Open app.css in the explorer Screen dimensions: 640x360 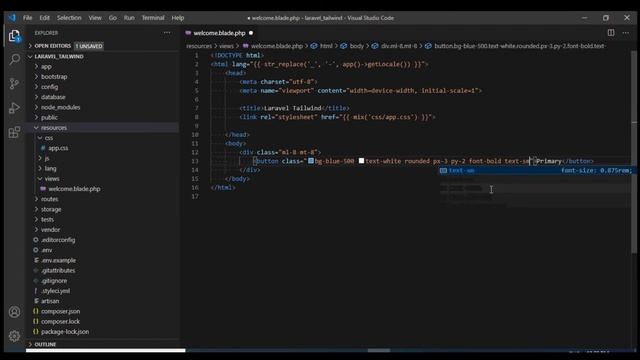coord(58,148)
